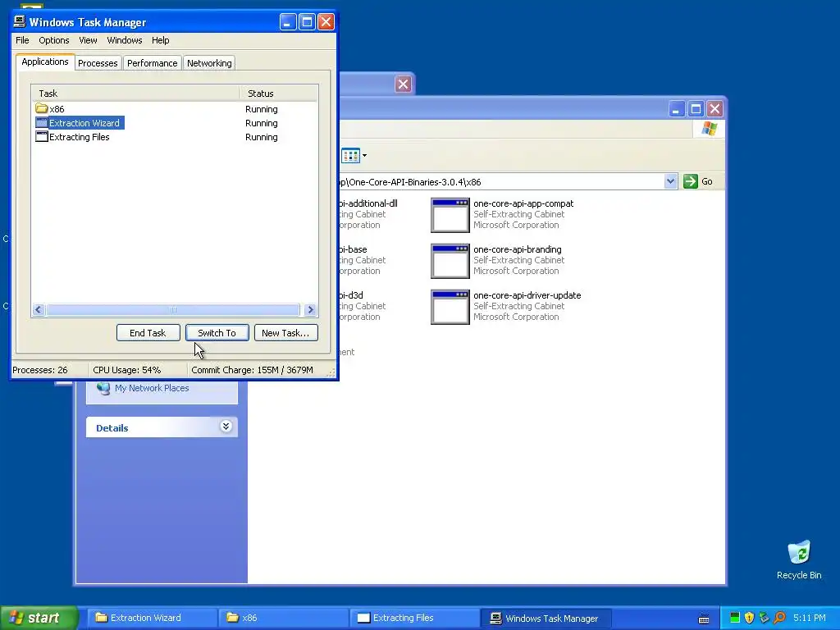The width and height of the screenshot is (840, 630).
Task: Open the View menu in Task Manager
Action: tap(88, 40)
